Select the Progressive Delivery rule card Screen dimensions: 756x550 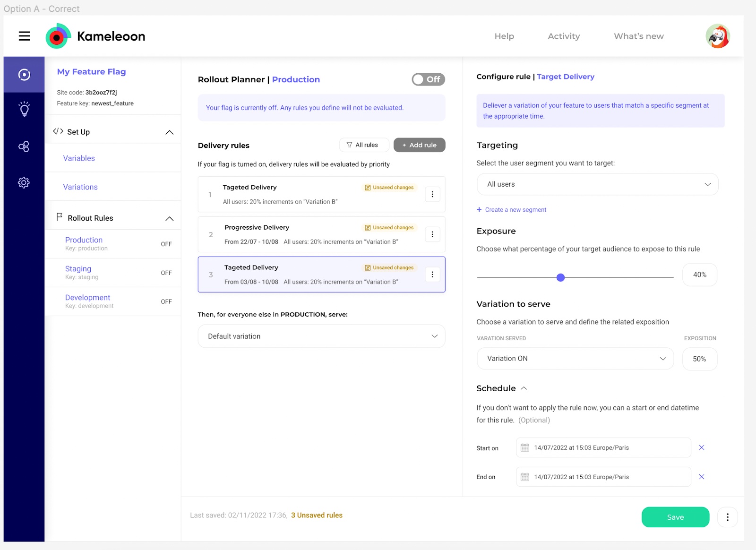[x=321, y=234]
